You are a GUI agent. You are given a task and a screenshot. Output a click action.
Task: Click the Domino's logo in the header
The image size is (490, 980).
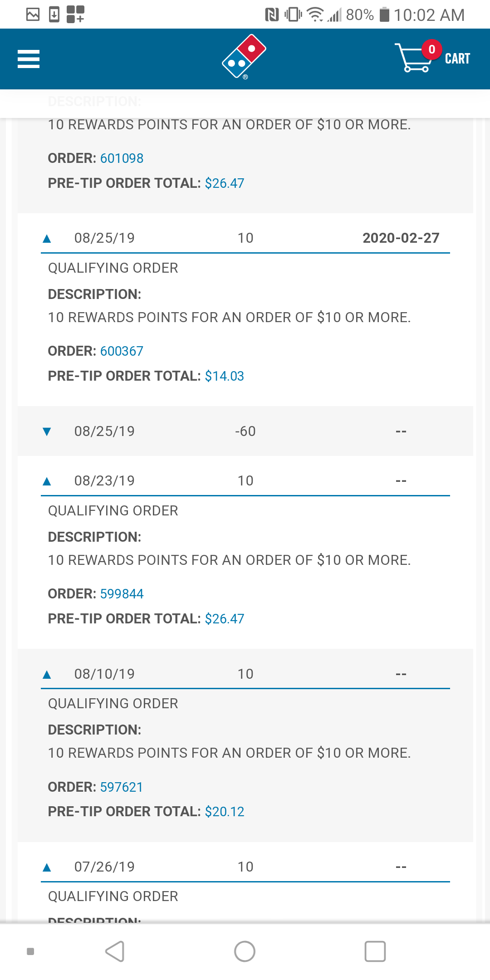coord(243,56)
